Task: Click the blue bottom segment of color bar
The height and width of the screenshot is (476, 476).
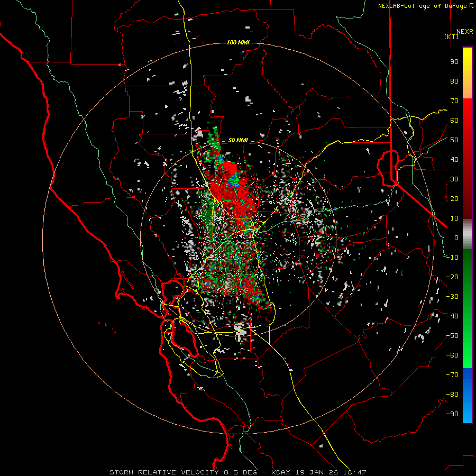Action: pyautogui.click(x=467, y=395)
